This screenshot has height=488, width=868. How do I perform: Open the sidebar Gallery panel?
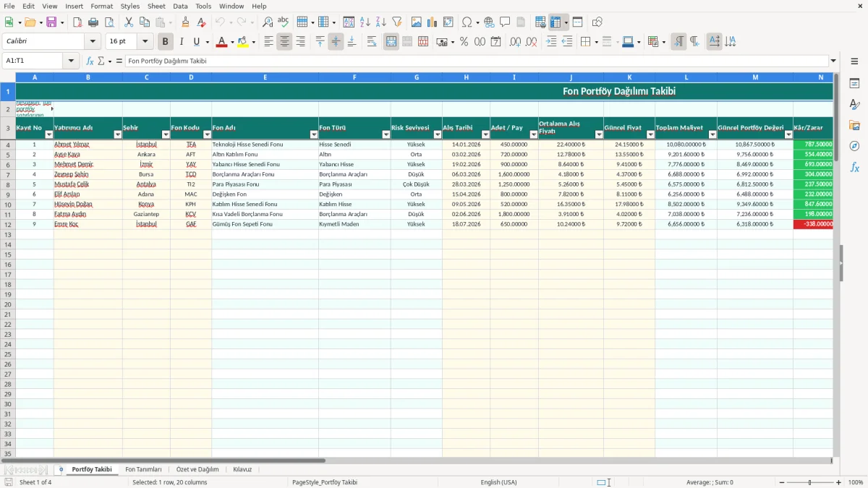[854, 125]
